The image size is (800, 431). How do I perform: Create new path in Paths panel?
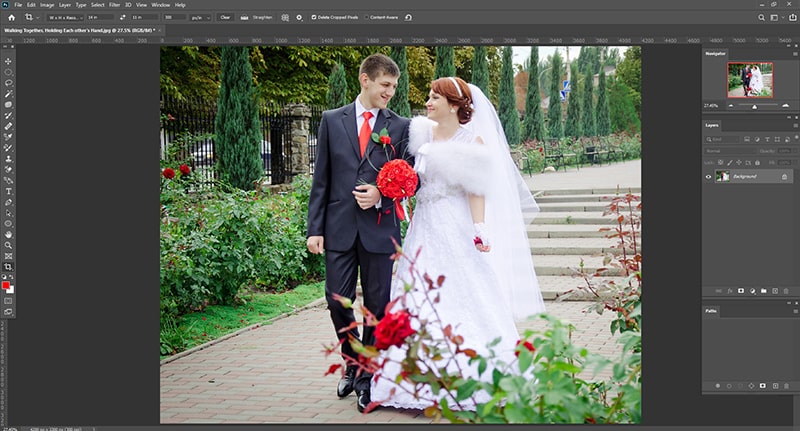(774, 386)
